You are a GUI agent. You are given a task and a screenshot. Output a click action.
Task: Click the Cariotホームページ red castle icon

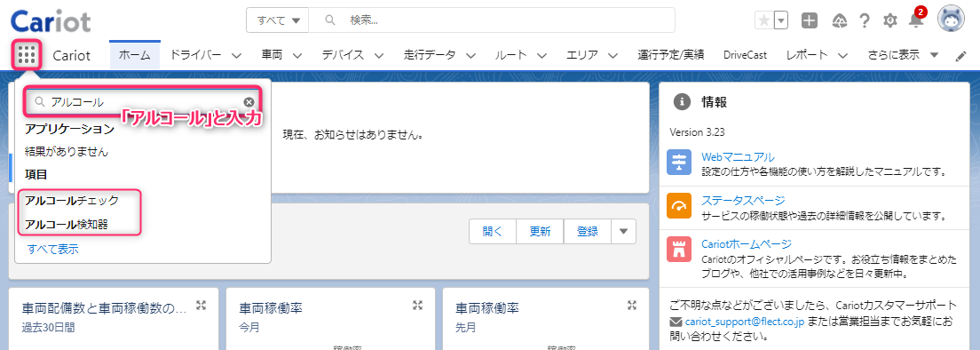point(679,250)
